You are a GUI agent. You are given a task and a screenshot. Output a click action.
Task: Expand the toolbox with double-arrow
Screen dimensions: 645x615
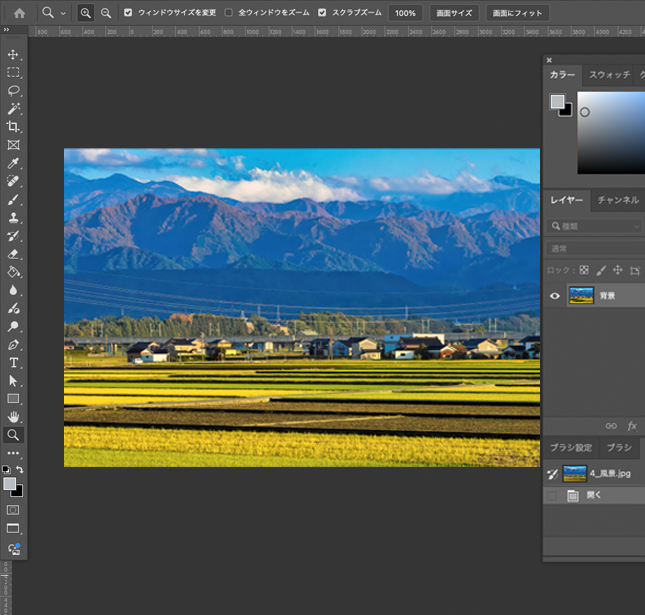pos(6,30)
